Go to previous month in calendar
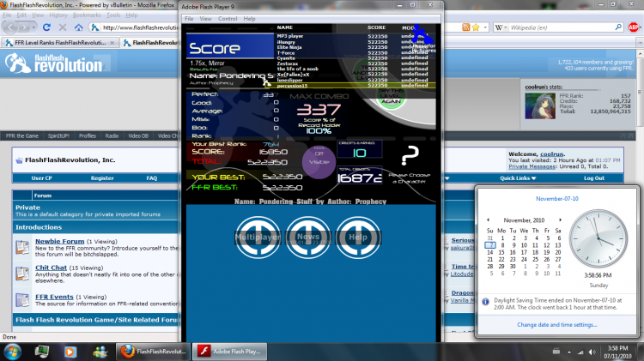 click(x=488, y=220)
